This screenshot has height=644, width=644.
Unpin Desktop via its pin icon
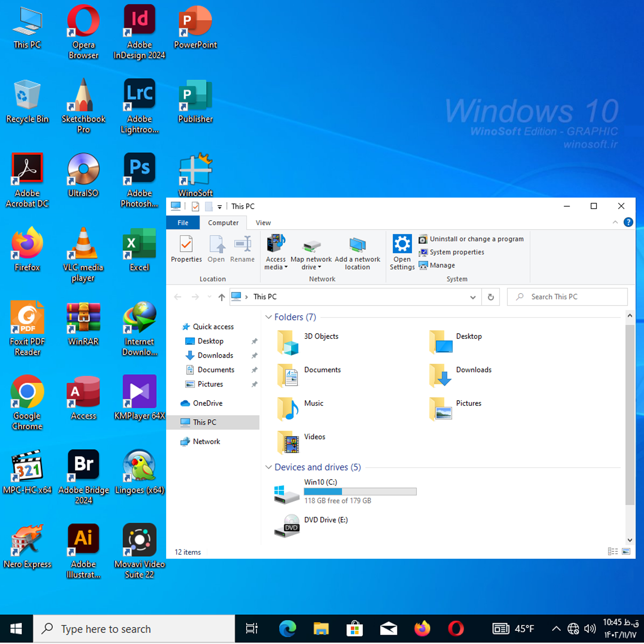[x=254, y=341]
